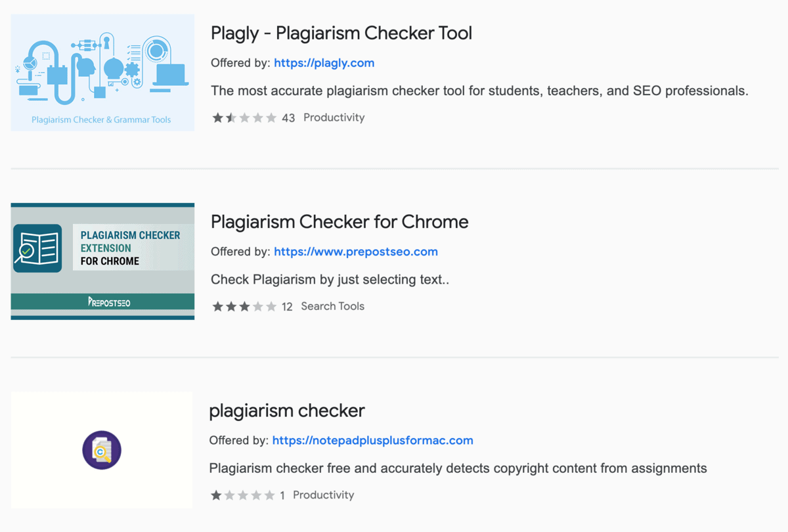Open the https://plagly.com link
Screen dimensions: 788x532
(324, 62)
